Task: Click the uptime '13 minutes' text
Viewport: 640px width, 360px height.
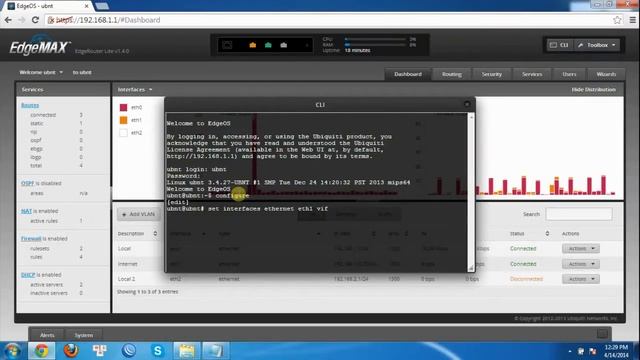Action: [x=358, y=51]
